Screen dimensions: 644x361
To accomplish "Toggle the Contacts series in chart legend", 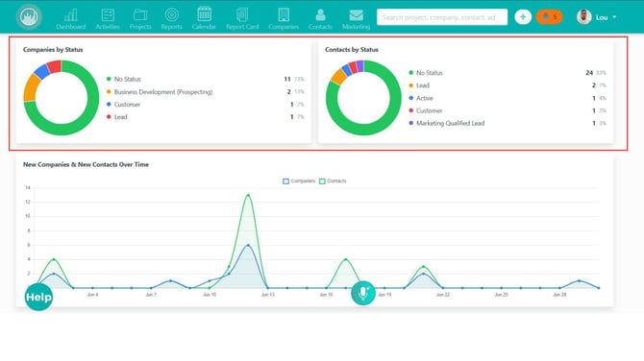I will (x=333, y=180).
